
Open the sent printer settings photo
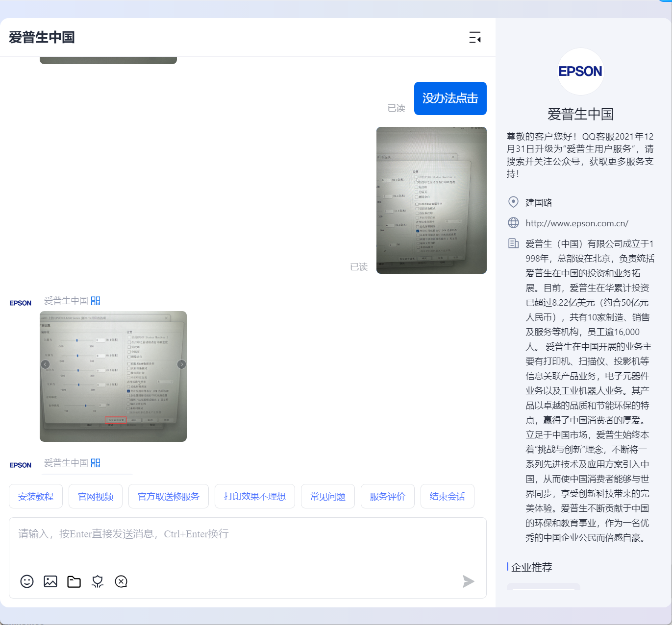tap(431, 200)
